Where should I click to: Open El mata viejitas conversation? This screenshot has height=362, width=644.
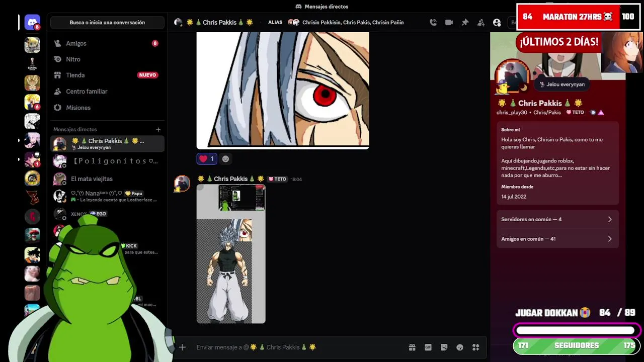click(x=107, y=178)
